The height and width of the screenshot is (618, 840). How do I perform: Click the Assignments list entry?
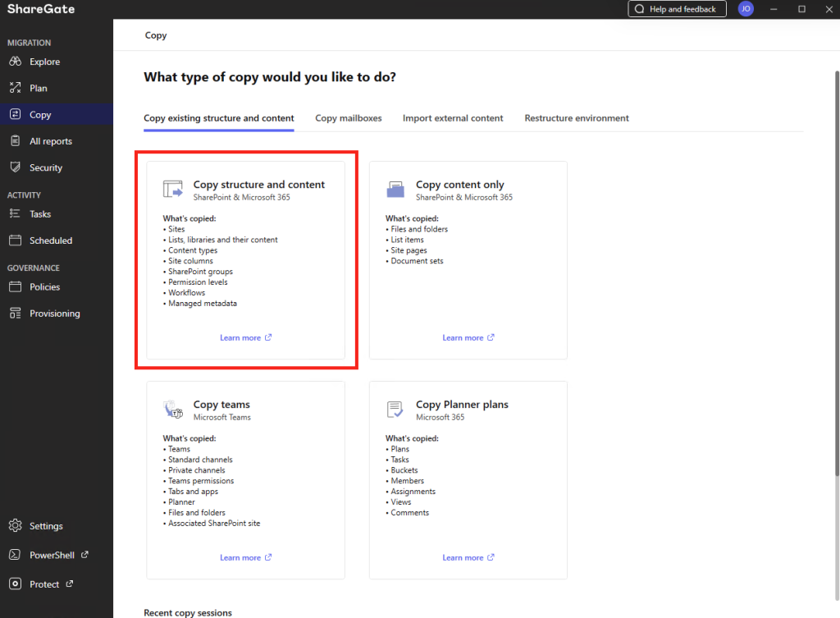tap(413, 492)
